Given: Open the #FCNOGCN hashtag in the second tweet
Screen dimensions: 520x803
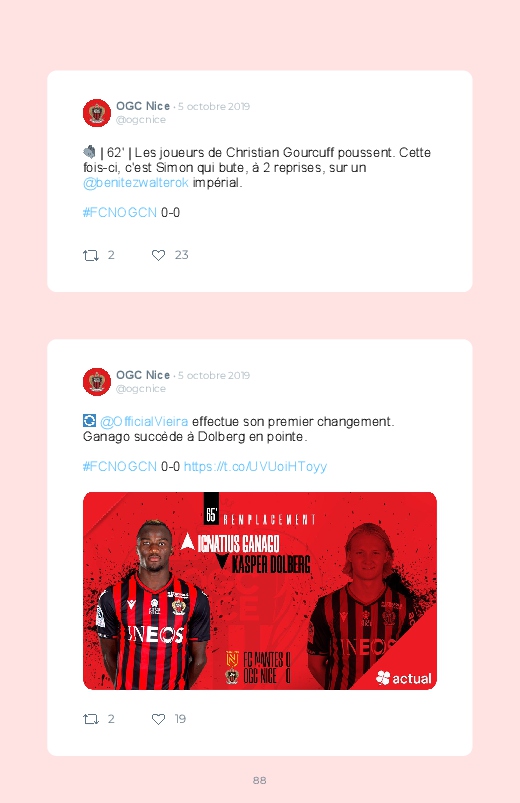Looking at the screenshot, I should (120, 467).
